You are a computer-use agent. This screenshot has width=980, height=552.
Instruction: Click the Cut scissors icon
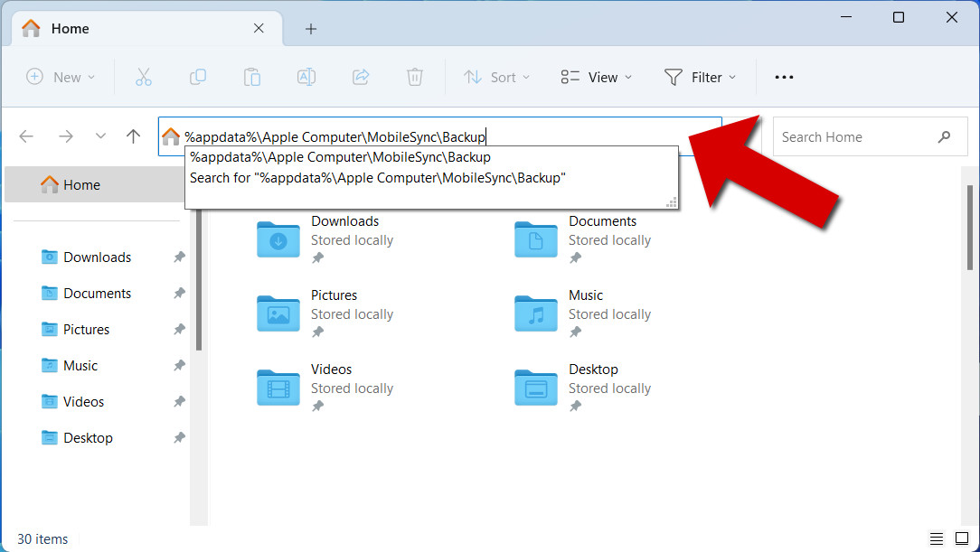[144, 77]
